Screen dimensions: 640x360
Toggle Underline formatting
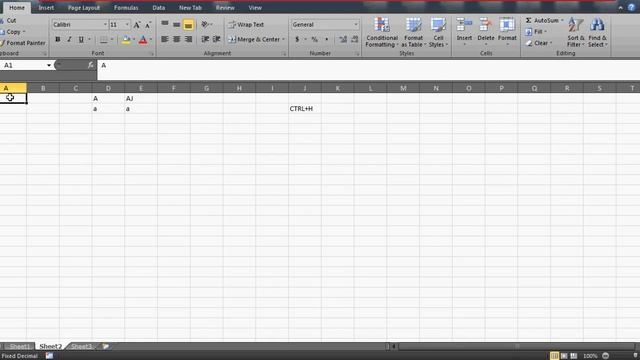pos(81,40)
